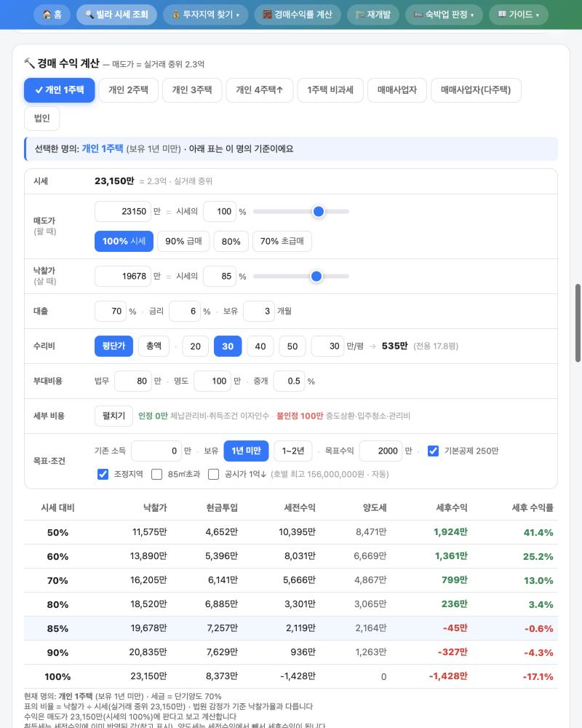Image resolution: width=582 pixels, height=728 pixels.
Task: Click the page vertical scrollbar thumb
Action: coord(578,323)
